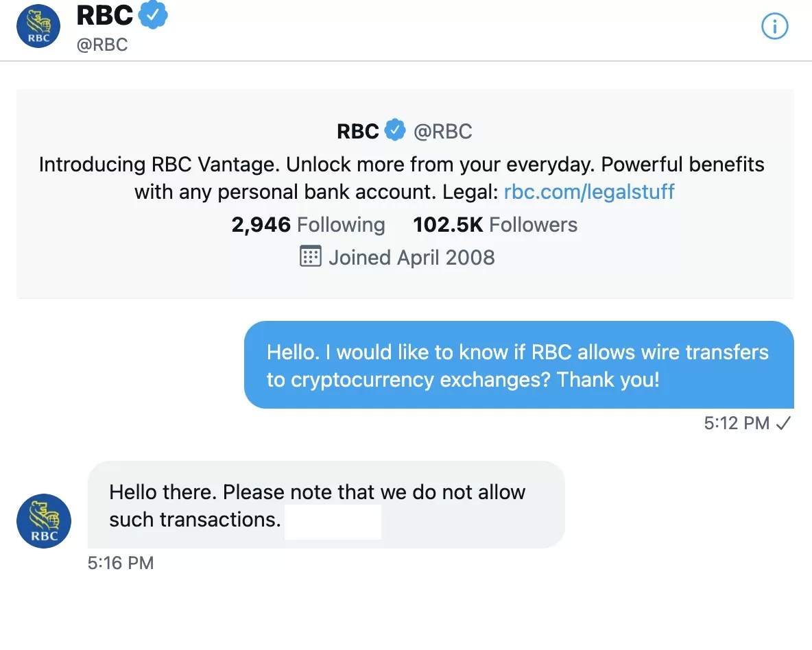This screenshot has height=650, width=812.
Task: Open the rbc.com/legalstuff link
Action: (588, 192)
